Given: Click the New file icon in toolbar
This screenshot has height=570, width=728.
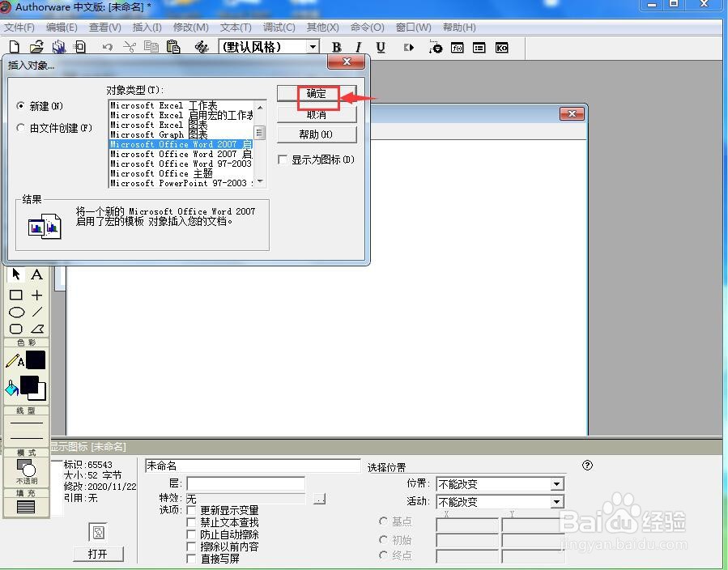Looking at the screenshot, I should tap(15, 47).
